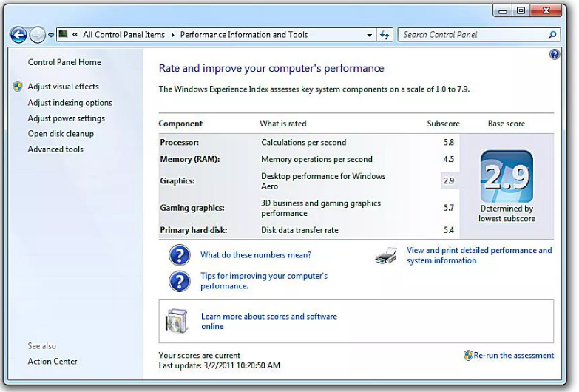Minimize the Performance Information window
This screenshot has width=579, height=392.
[503, 10]
